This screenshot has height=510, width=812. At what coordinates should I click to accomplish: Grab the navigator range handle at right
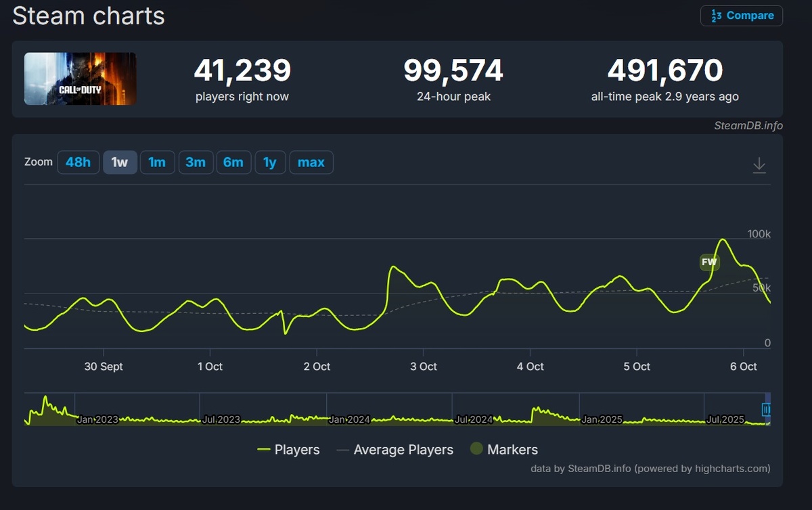(x=767, y=409)
